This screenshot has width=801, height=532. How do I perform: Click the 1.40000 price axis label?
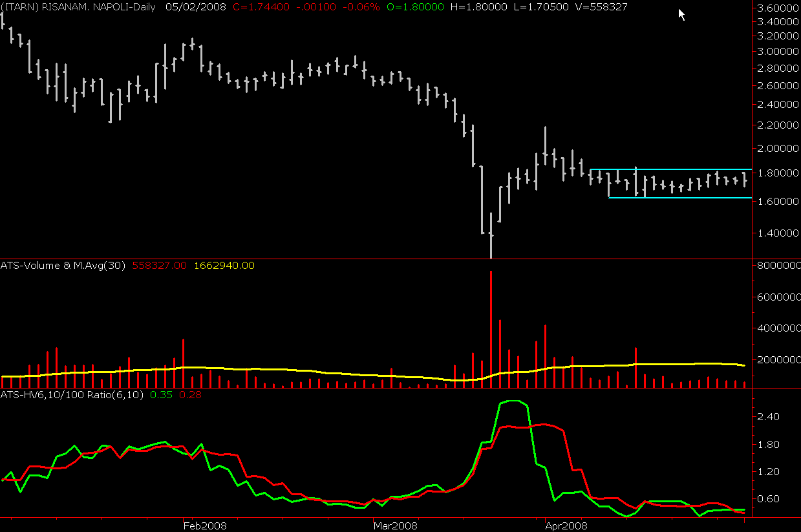pos(778,233)
